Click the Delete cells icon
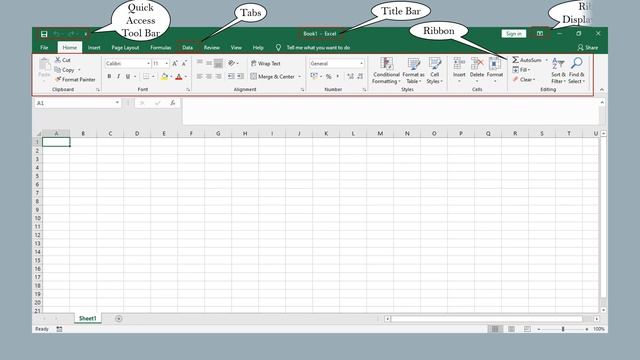The image size is (640, 360). click(x=477, y=64)
